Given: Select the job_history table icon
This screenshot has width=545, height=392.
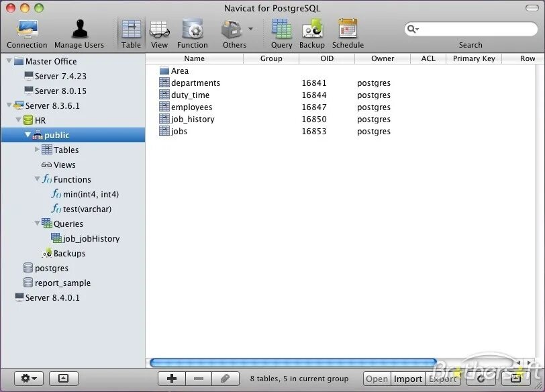Looking at the screenshot, I should click(164, 119).
